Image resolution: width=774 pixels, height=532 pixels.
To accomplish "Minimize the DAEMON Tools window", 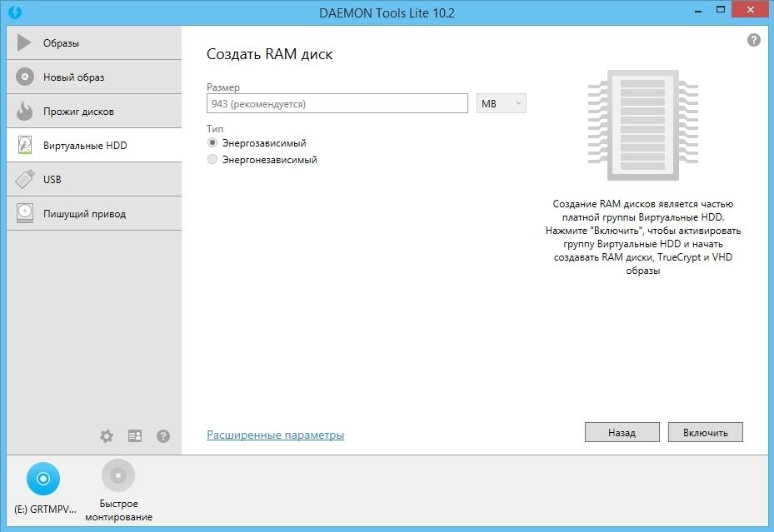I will tap(698, 11).
